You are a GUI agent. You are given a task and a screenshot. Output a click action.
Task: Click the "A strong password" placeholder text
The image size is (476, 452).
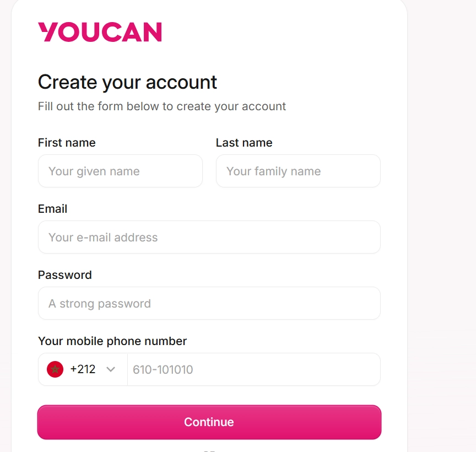[x=100, y=304]
